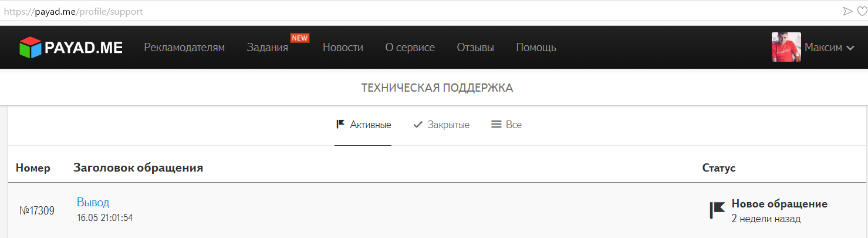
Task: Open the Помощь page
Action: pos(536,48)
